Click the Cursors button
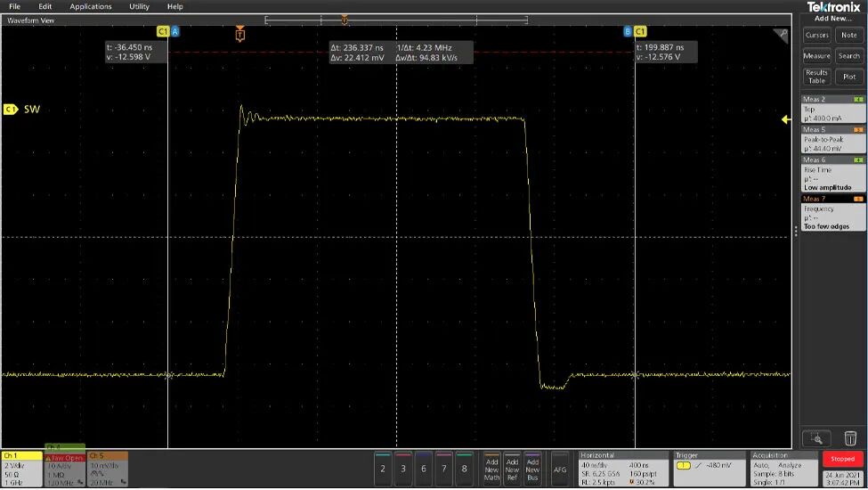The width and height of the screenshot is (868, 490). coord(816,35)
